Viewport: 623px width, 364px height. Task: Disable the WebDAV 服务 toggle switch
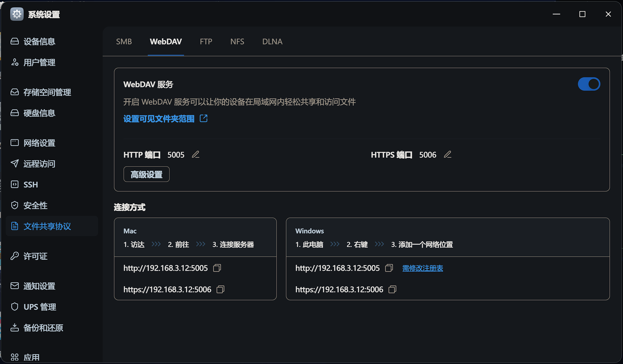589,84
